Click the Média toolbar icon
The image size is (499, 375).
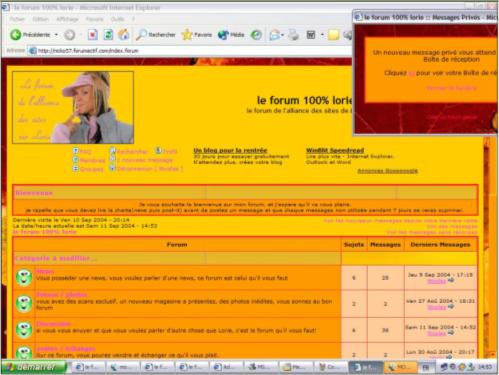[x=231, y=35]
